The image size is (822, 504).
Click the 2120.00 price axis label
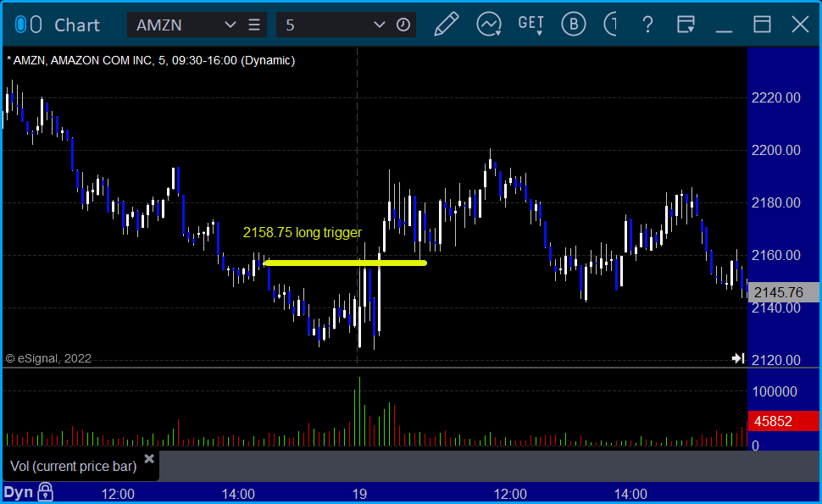pyautogui.click(x=776, y=360)
